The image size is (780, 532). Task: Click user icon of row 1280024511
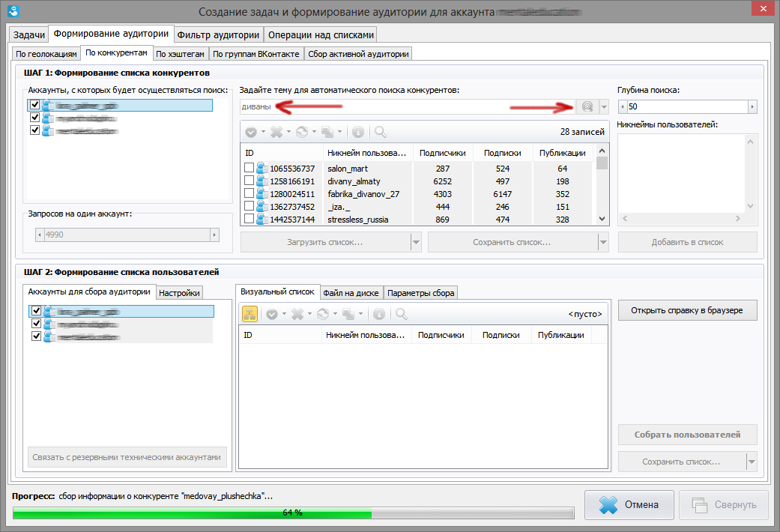point(262,193)
